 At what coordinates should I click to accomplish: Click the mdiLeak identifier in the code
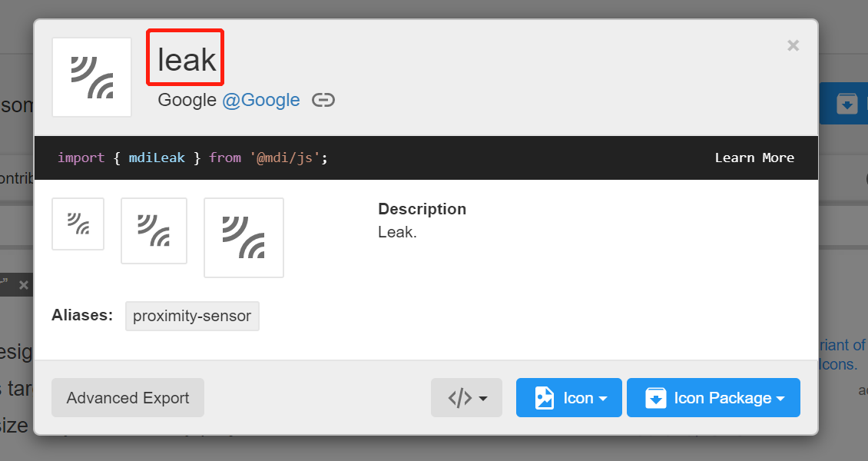point(157,158)
